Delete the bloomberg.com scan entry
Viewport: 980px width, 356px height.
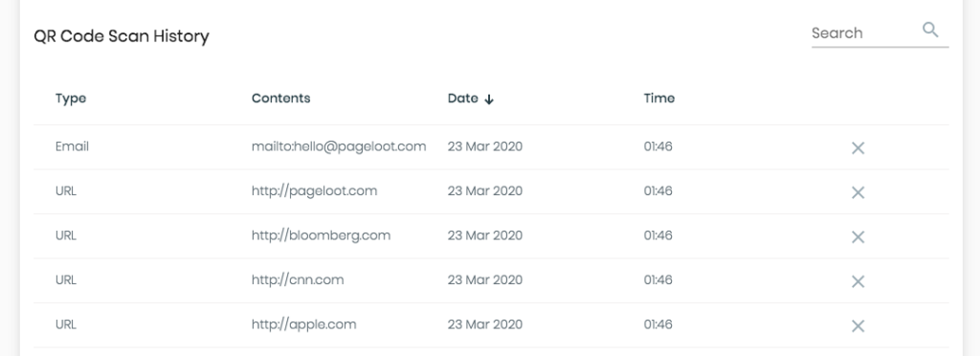point(857,236)
